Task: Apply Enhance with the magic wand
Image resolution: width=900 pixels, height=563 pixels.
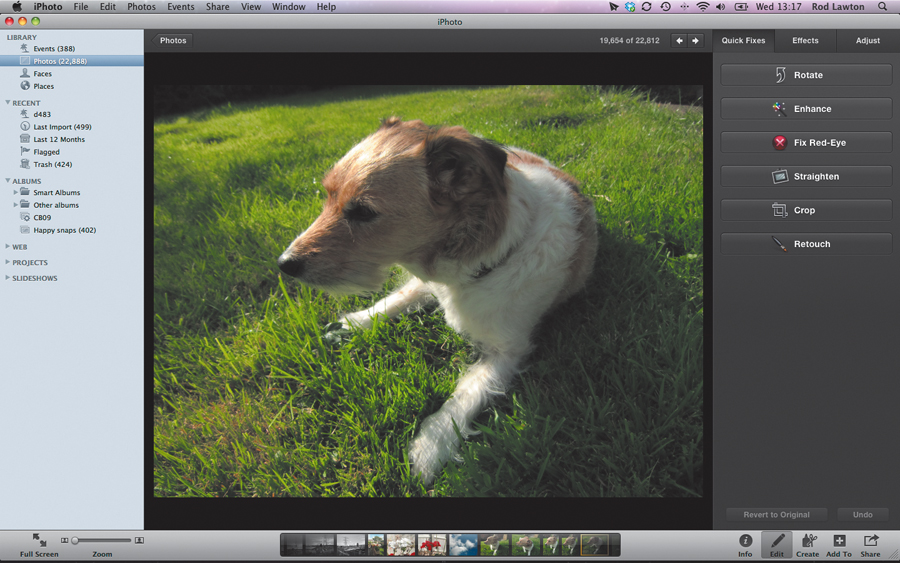Action: coord(806,109)
